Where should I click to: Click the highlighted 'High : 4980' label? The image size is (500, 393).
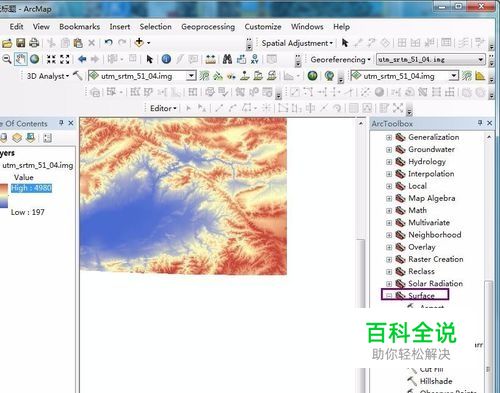[31, 188]
